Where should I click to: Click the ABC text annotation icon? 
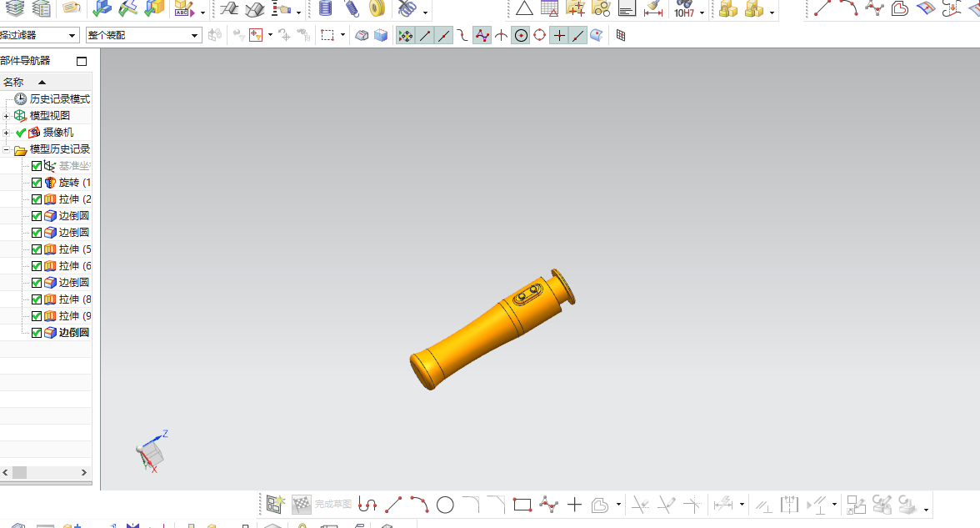[x=183, y=8]
